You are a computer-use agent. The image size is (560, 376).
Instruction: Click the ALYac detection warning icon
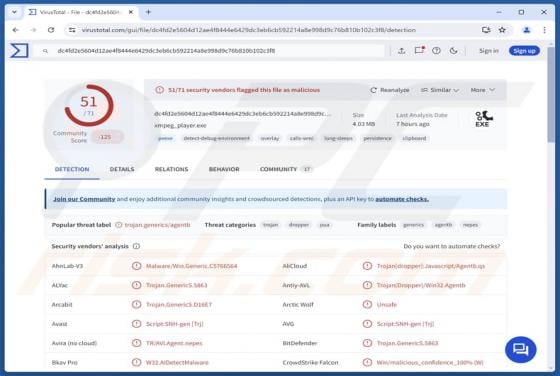(136, 285)
